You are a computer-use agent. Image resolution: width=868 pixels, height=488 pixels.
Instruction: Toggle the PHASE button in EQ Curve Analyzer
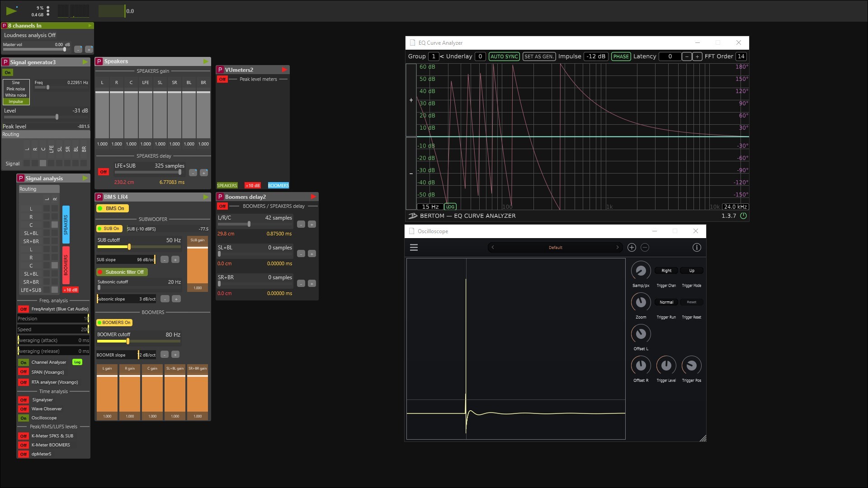click(x=621, y=56)
